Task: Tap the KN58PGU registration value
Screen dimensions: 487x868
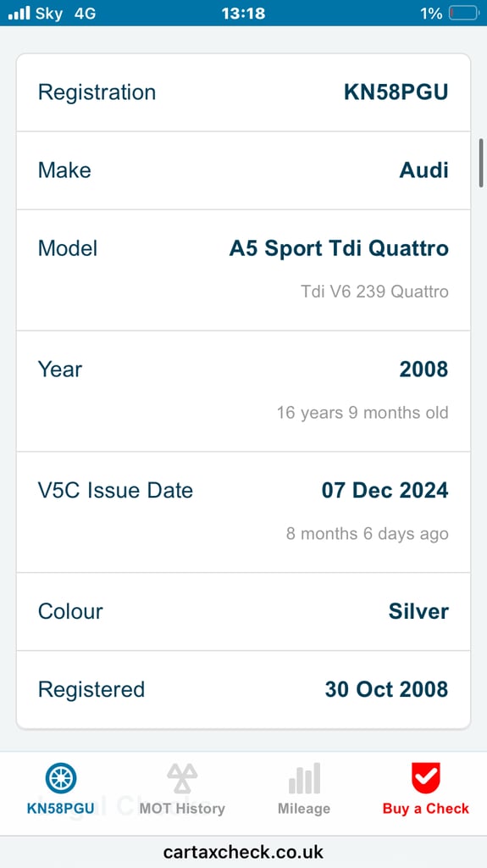Action: pyautogui.click(x=396, y=92)
